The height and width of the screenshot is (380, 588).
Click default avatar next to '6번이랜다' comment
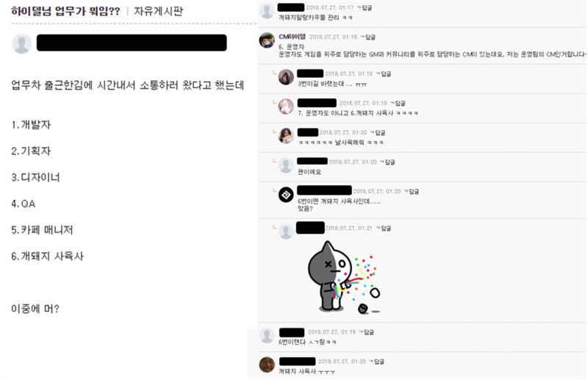267,335
